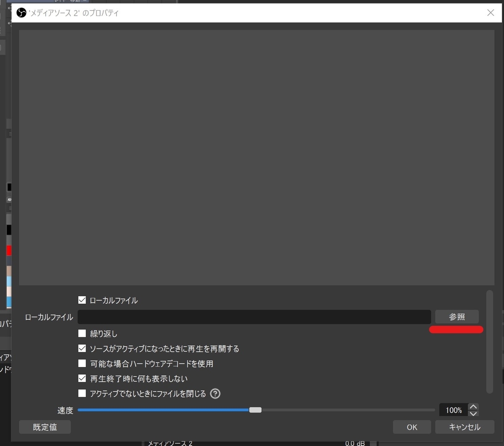The image size is (504, 446).
Task: Click the properties panel vertical scrollbar
Action: coord(489,341)
